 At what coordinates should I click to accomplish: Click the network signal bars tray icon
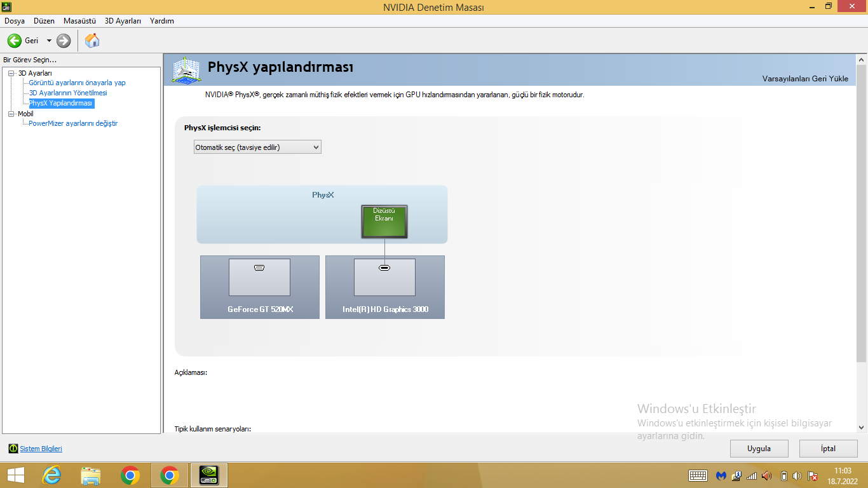pos(752,475)
